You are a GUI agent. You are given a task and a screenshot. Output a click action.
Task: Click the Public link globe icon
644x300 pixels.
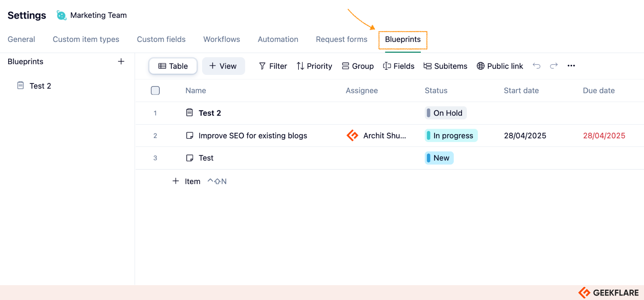(x=480, y=66)
